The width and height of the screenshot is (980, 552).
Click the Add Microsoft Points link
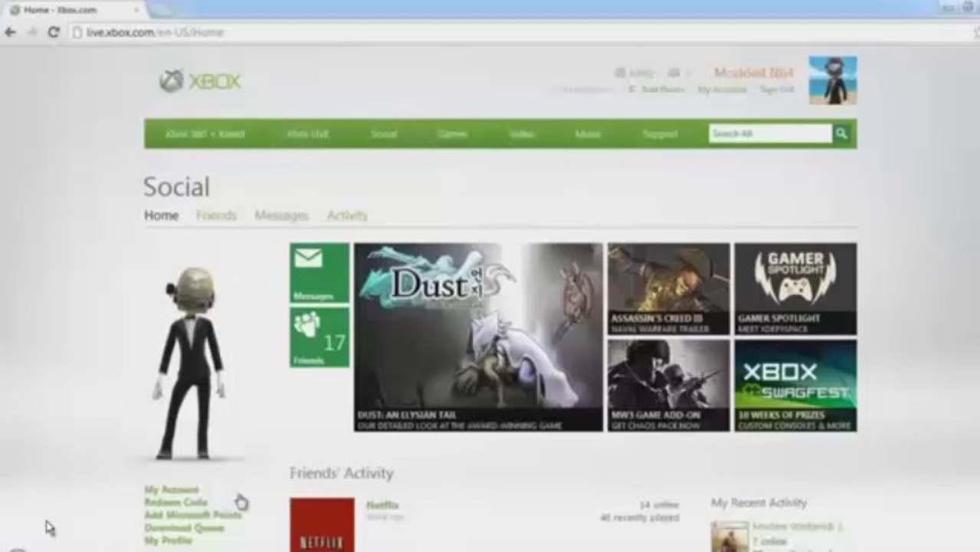point(193,515)
